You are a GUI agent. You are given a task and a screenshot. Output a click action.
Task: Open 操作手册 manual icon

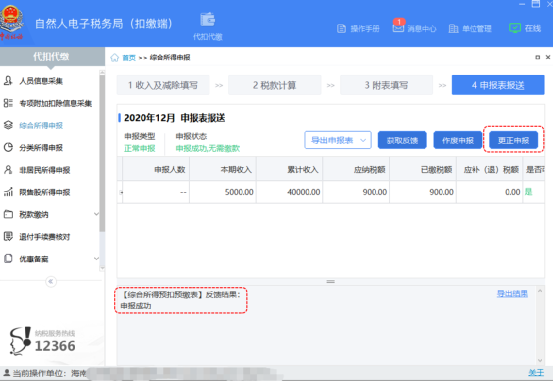point(341,29)
